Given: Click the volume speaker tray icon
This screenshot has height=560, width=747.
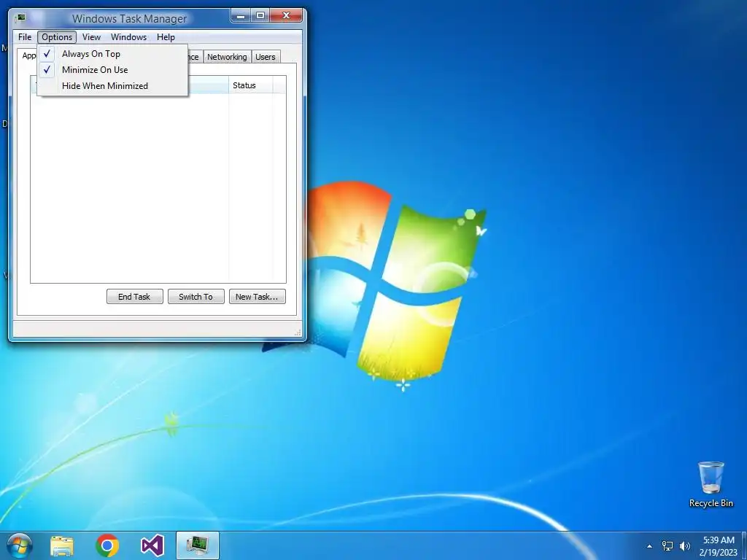Looking at the screenshot, I should click(x=684, y=546).
